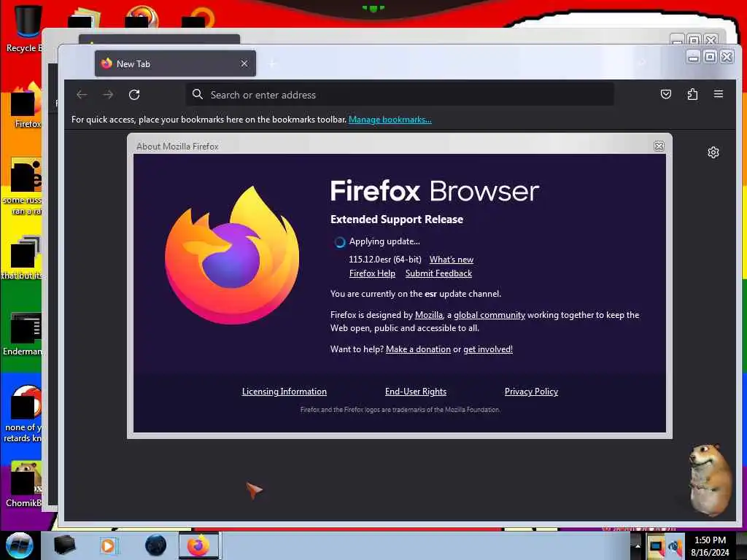Click the New Tab personalize gear icon

point(713,152)
